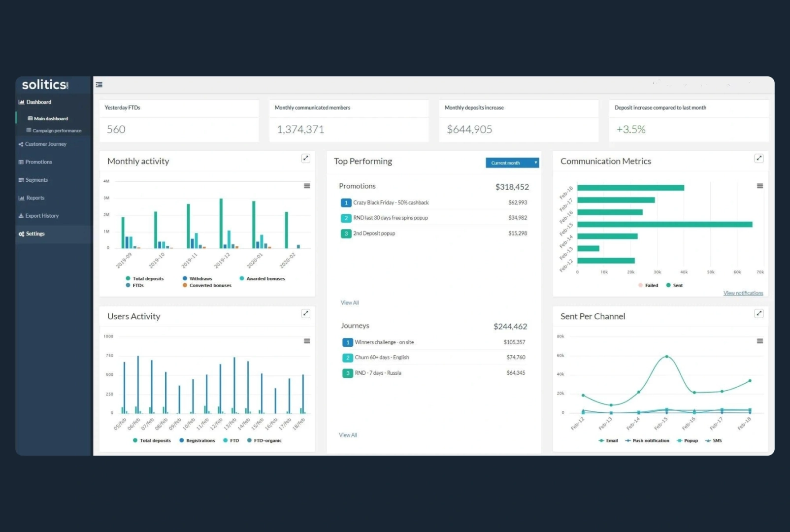The image size is (790, 532).
Task: Toggle Registrations series in Users Activity legend
Action: pyautogui.click(x=197, y=441)
